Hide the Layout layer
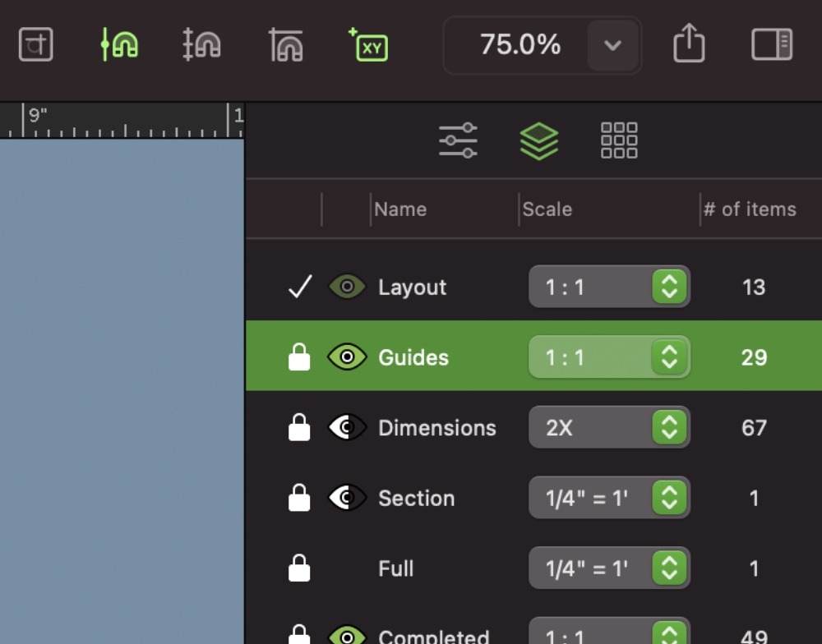Image resolution: width=822 pixels, height=644 pixels. 347,287
